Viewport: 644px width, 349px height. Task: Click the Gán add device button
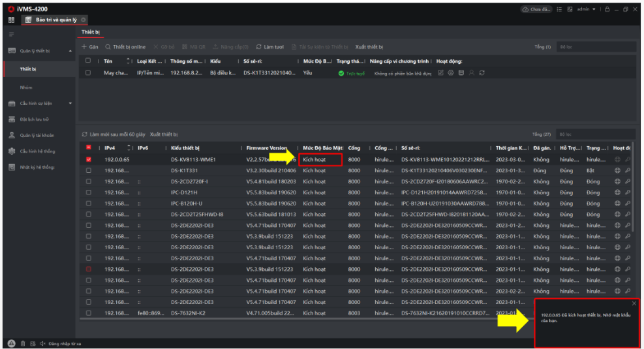pos(90,47)
